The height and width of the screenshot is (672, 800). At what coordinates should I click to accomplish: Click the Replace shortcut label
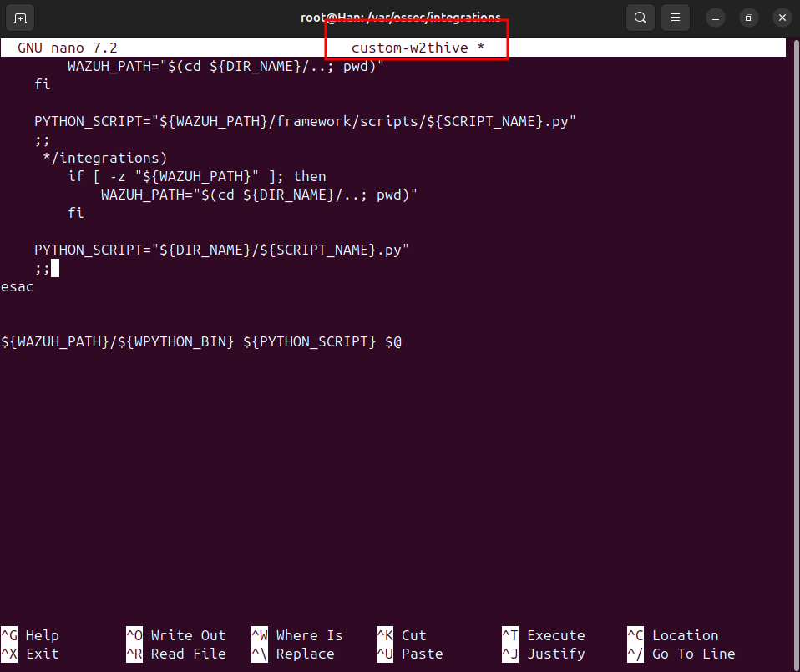point(305,654)
